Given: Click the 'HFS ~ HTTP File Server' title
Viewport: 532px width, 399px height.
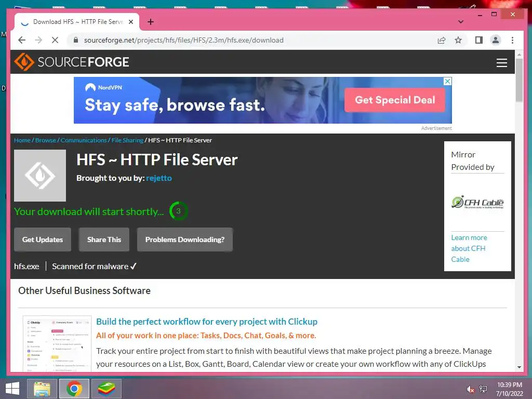Looking at the screenshot, I should 157,160.
